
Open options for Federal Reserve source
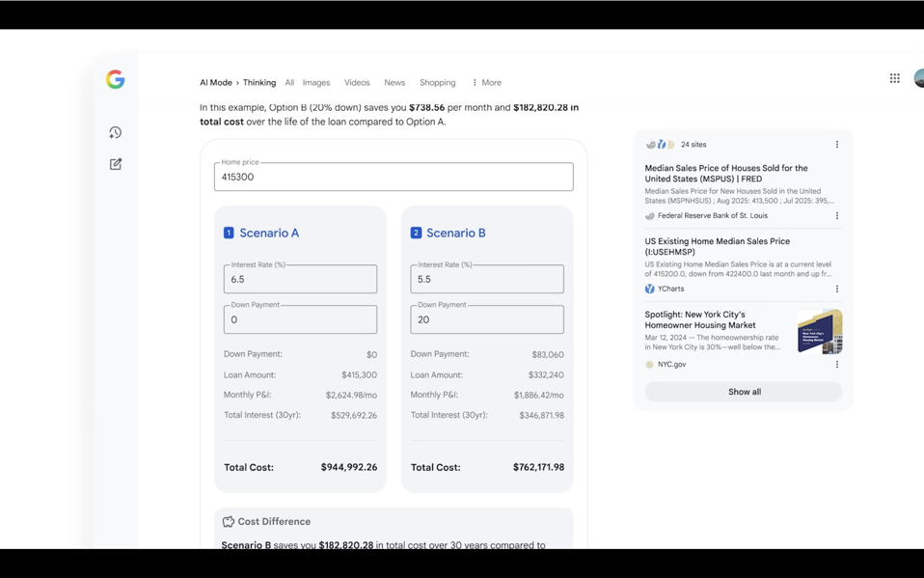(836, 216)
